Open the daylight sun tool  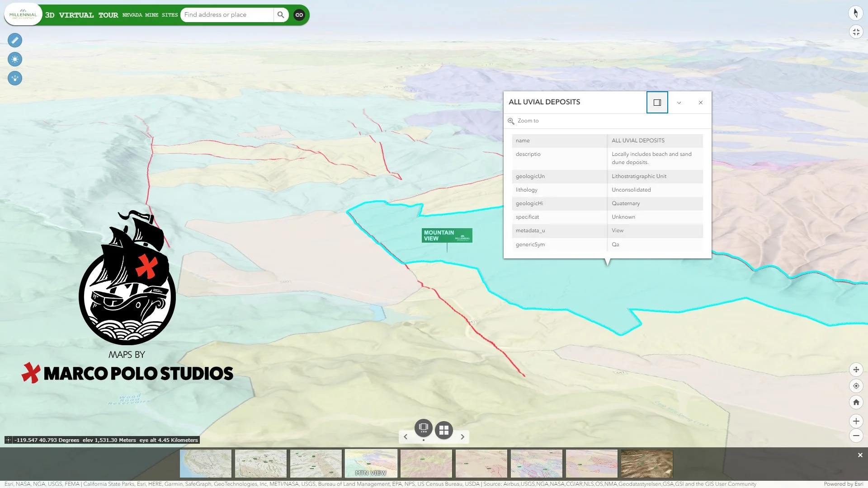pos(15,59)
